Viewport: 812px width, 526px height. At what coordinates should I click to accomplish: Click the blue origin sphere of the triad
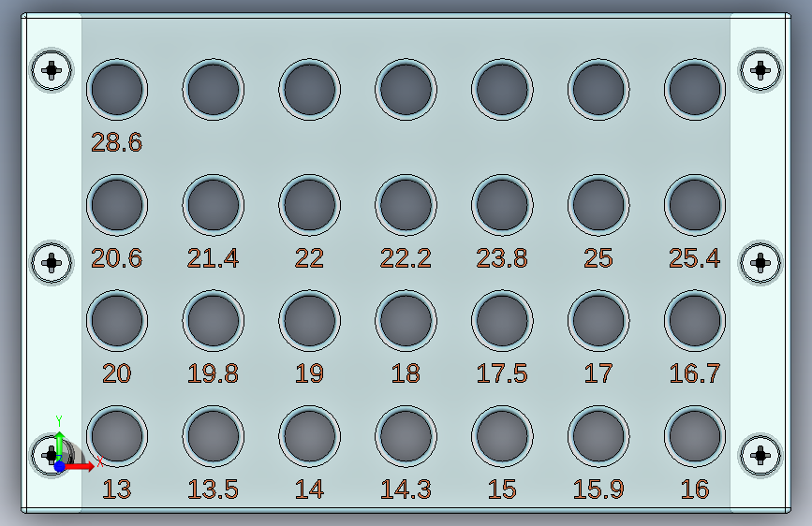pos(60,466)
